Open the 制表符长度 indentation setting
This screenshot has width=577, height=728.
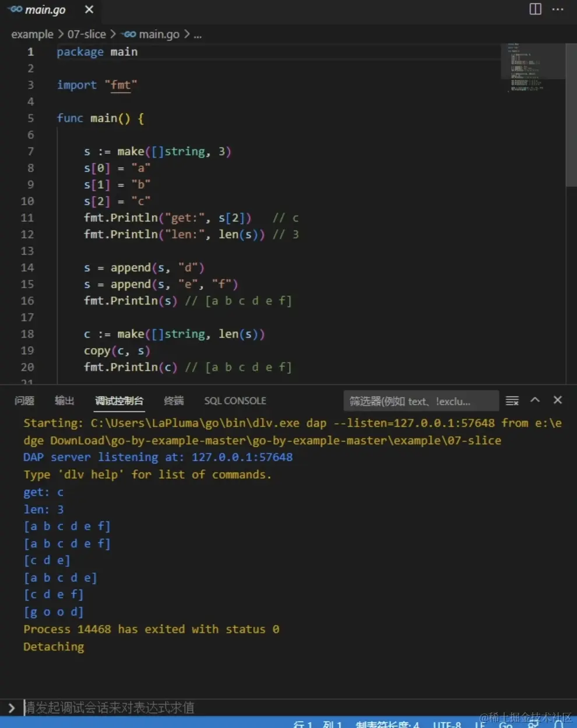pyautogui.click(x=388, y=724)
